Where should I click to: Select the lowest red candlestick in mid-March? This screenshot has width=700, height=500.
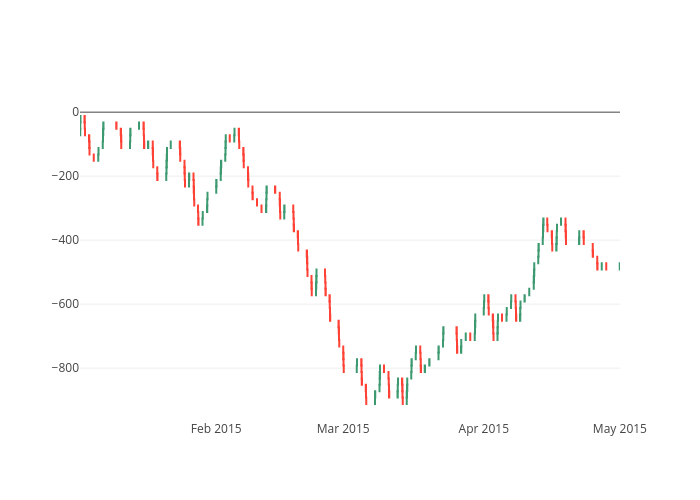[x=403, y=392]
